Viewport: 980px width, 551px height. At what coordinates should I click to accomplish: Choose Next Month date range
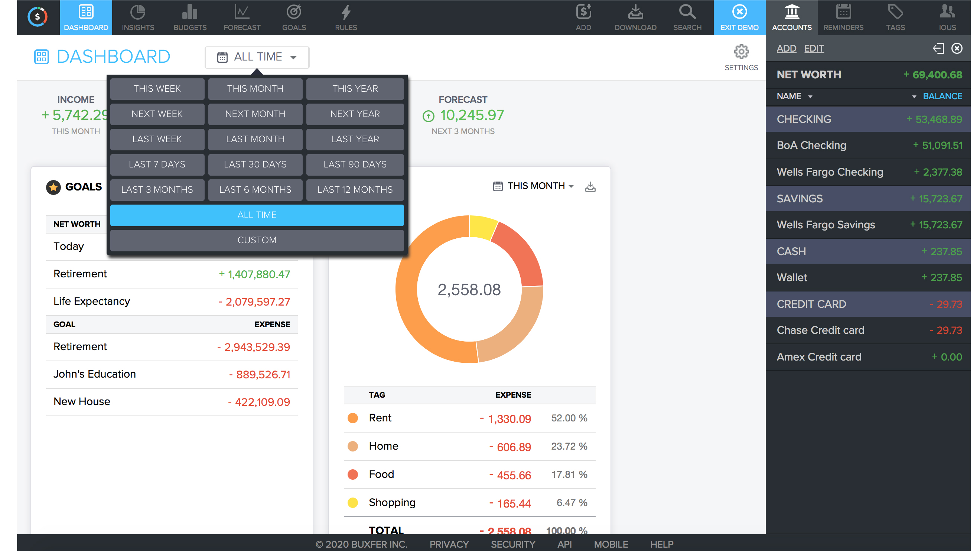click(x=255, y=114)
